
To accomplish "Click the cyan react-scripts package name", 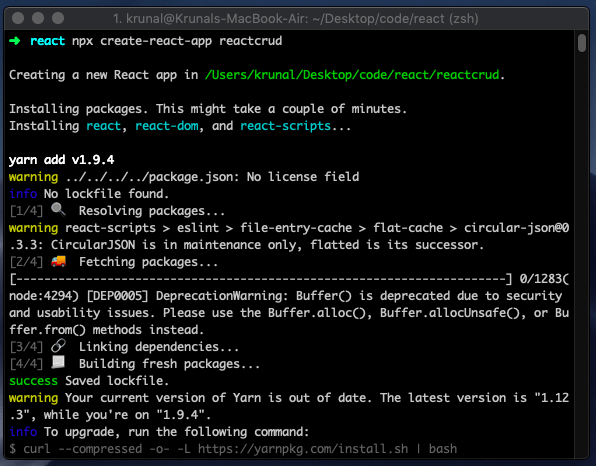I will (285, 126).
